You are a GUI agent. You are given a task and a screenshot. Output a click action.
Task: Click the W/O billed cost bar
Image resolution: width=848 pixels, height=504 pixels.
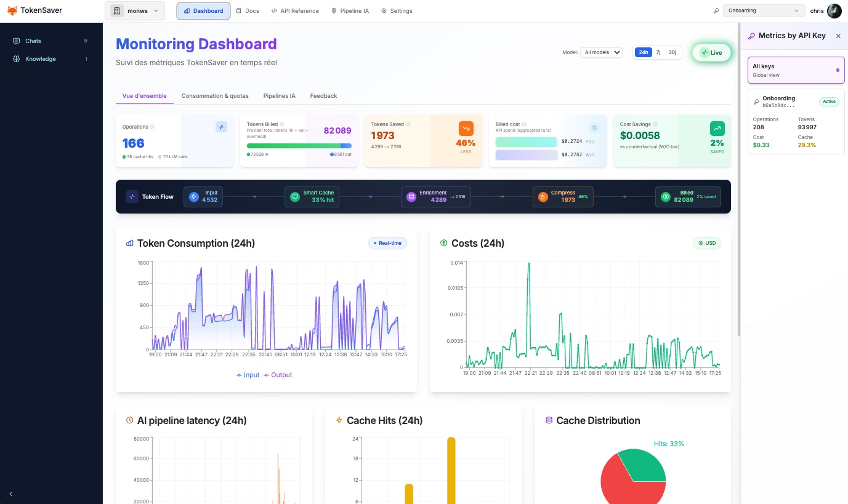click(x=527, y=155)
